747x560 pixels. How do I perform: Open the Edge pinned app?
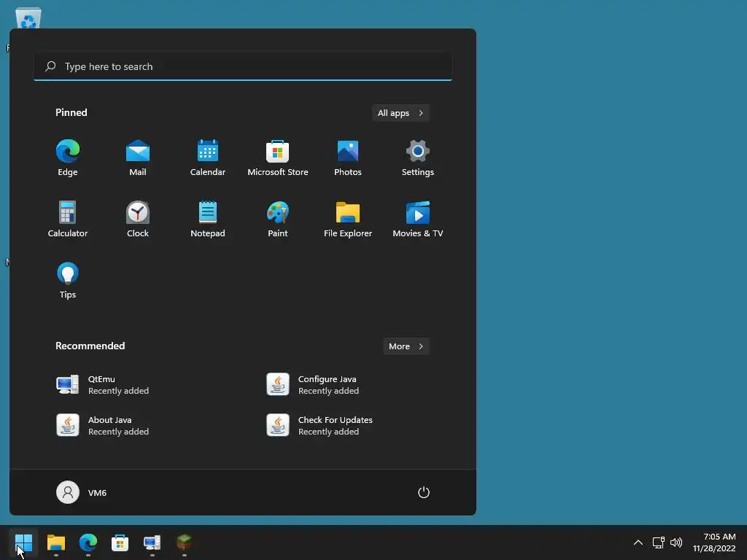click(x=68, y=158)
